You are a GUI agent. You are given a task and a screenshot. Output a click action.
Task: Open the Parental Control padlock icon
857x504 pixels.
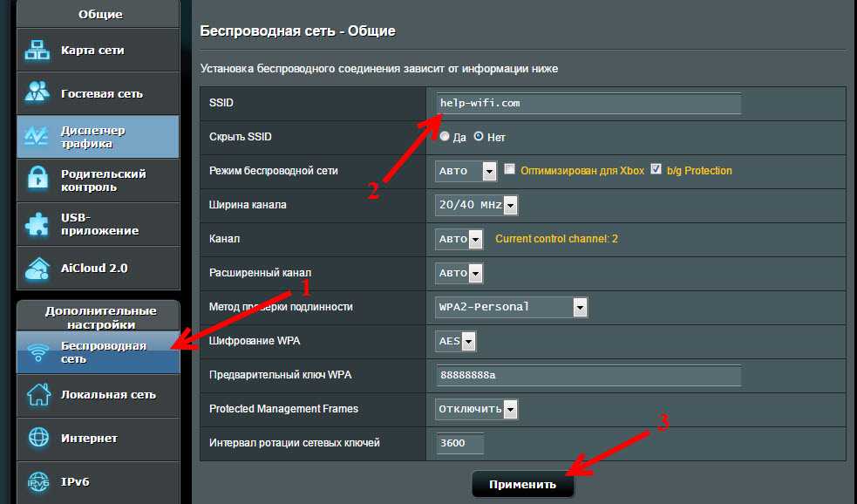click(38, 180)
